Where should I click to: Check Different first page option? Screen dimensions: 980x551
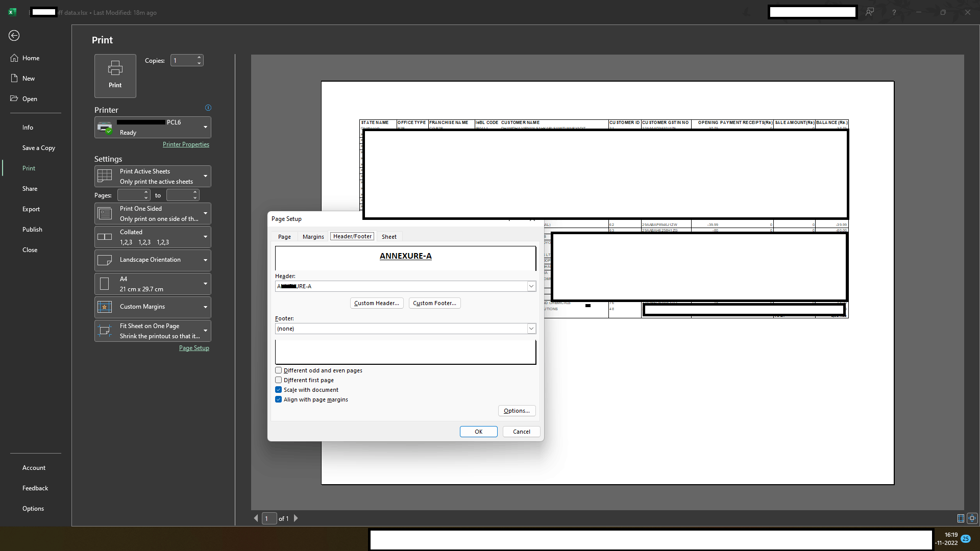tap(279, 380)
